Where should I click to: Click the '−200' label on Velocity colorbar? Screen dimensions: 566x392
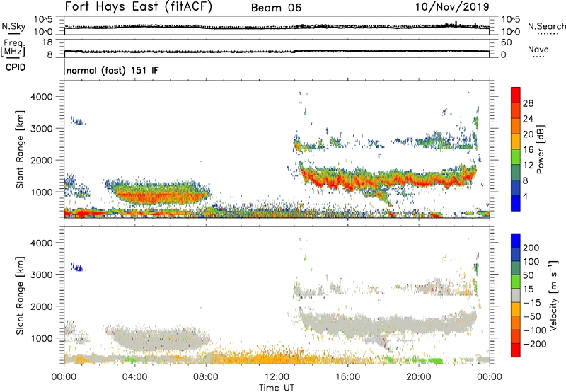click(534, 344)
